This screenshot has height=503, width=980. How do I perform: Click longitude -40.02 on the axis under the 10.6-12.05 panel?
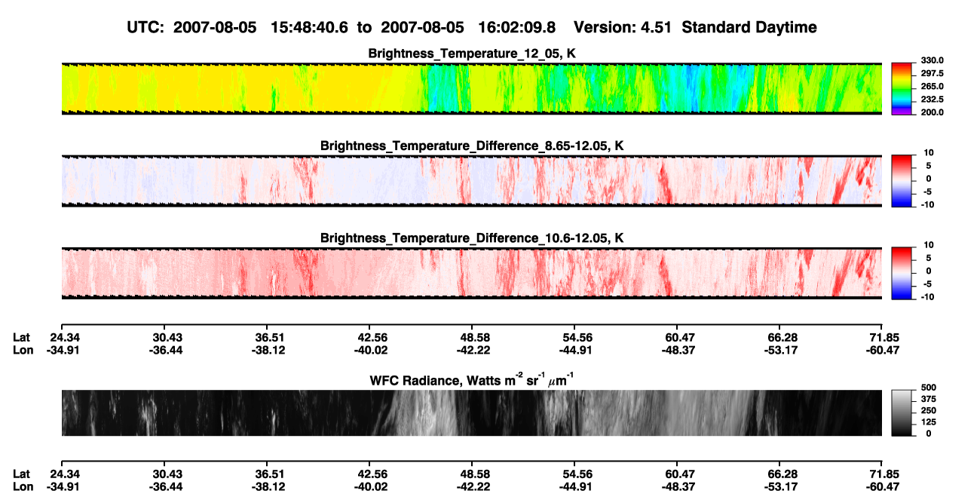click(x=370, y=349)
